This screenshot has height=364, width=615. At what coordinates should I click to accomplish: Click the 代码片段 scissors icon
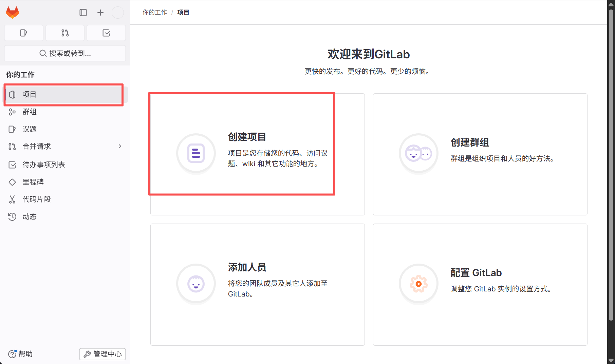(x=12, y=199)
